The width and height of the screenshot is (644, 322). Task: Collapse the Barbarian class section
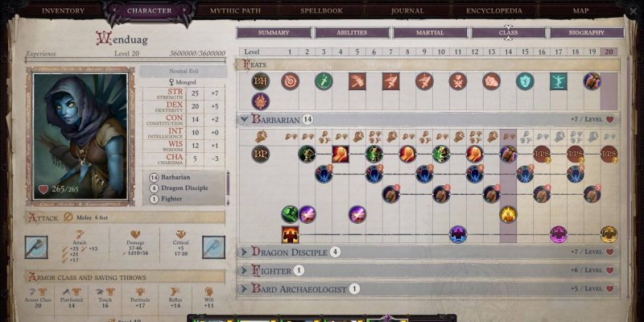(245, 119)
